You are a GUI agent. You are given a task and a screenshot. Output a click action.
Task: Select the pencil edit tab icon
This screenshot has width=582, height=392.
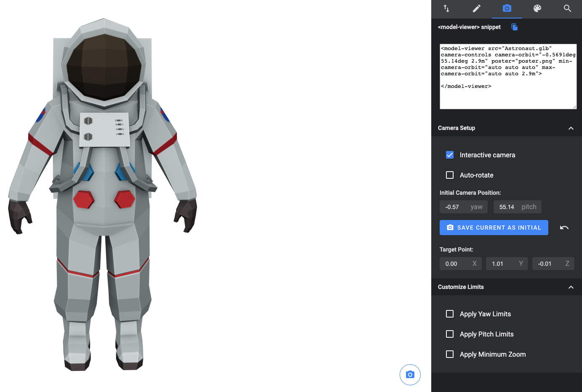point(476,8)
